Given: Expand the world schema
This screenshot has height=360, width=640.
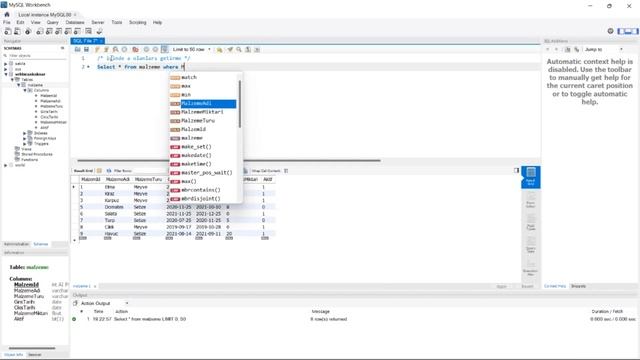Looking at the screenshot, I should coord(5,165).
